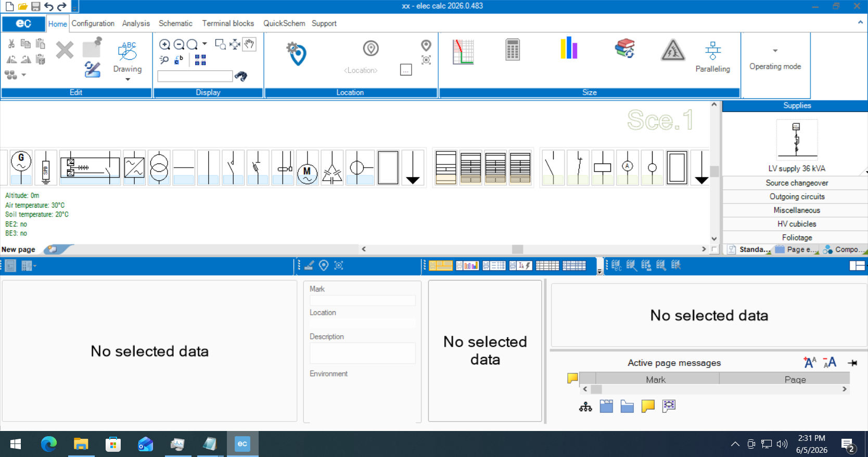
Task: Expand the Foliotage section
Action: click(x=796, y=237)
